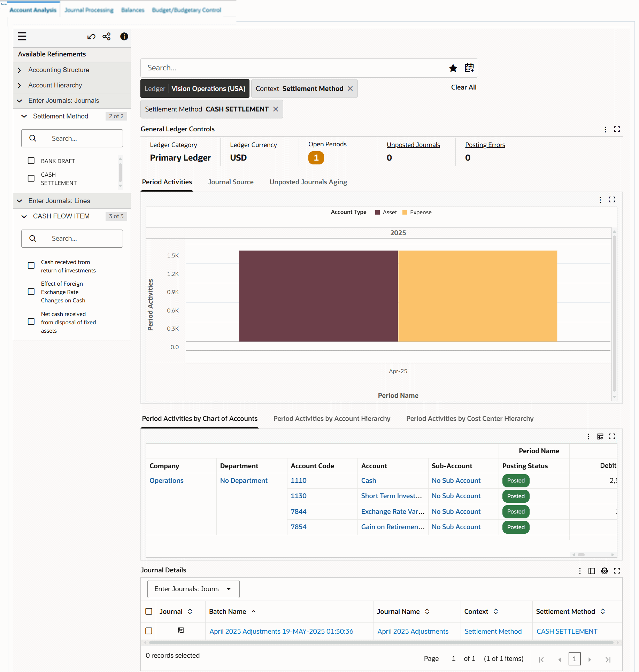Screen dimensions: 639x672
Task: Open Period Activities by Account Hierarchy tab
Action: pos(332,419)
